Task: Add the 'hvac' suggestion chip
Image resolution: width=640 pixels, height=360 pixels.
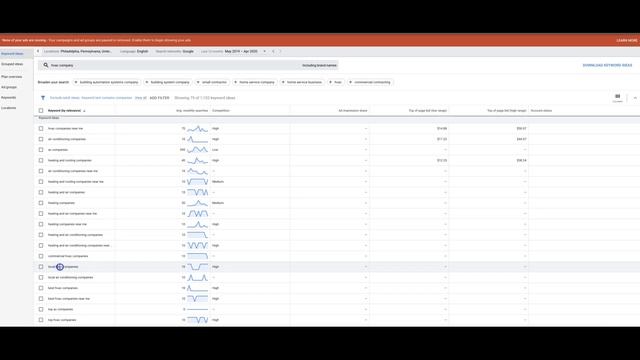Action: pos(336,82)
